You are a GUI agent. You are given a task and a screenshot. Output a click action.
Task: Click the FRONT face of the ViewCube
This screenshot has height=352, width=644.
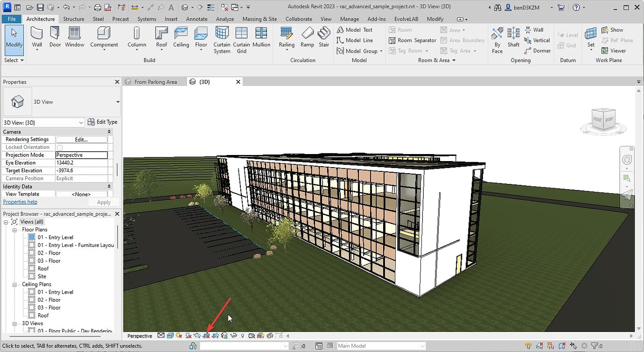pos(597,119)
